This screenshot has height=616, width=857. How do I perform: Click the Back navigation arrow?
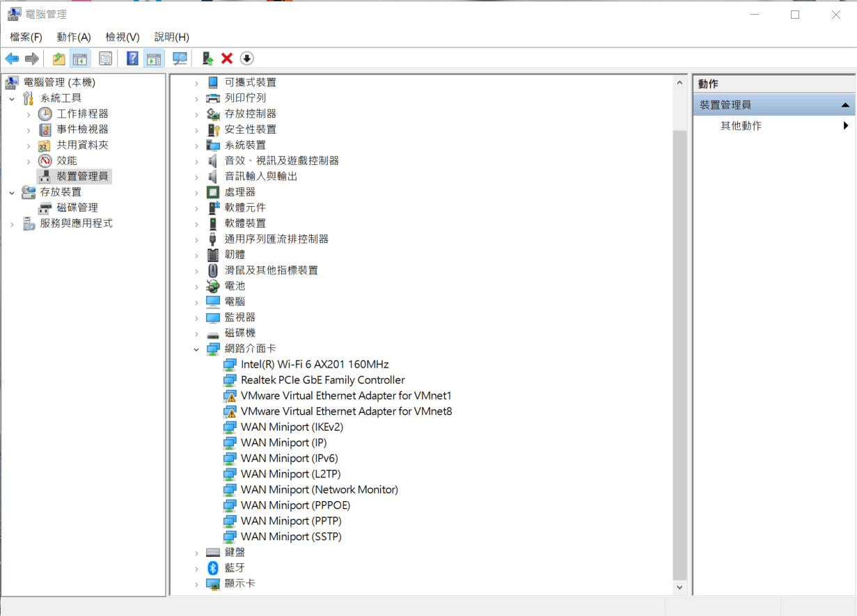point(12,58)
